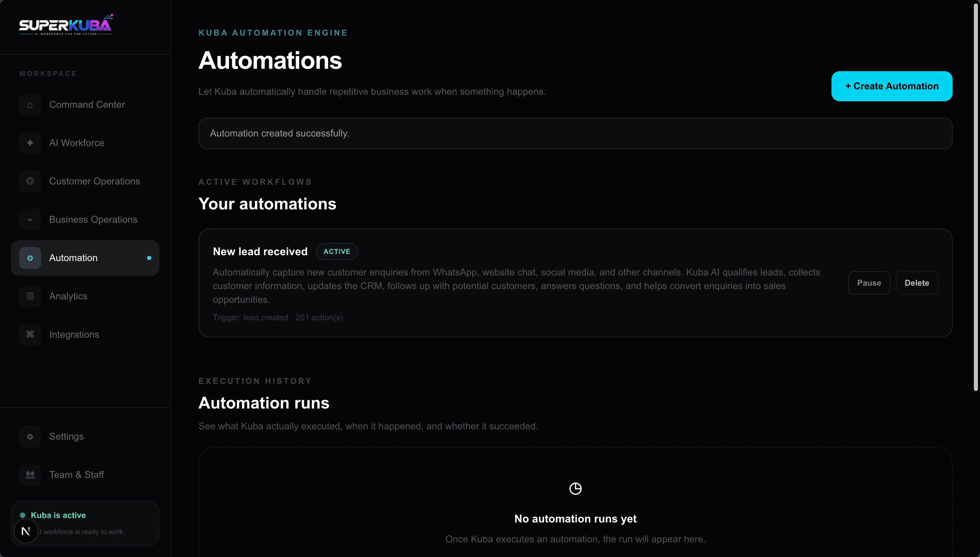Viewport: 980px width, 557px height.
Task: Click the 'WORKSPACE' sidebar section label
Action: coord(48,74)
